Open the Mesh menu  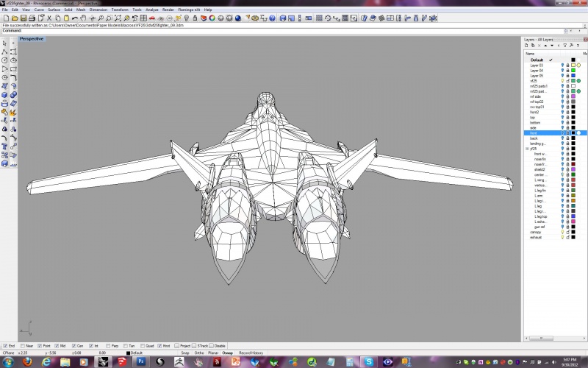[x=81, y=10]
